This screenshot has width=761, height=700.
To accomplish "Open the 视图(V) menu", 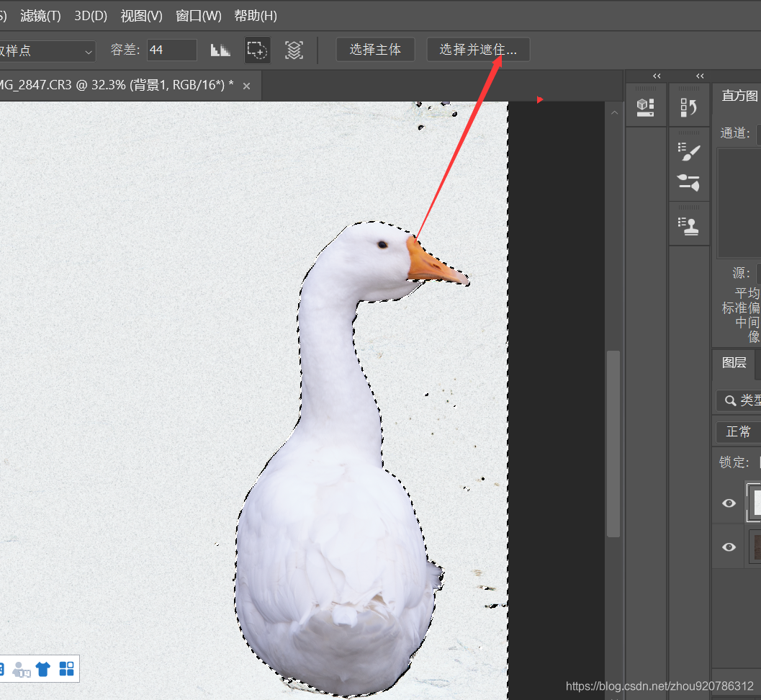I will coord(141,16).
